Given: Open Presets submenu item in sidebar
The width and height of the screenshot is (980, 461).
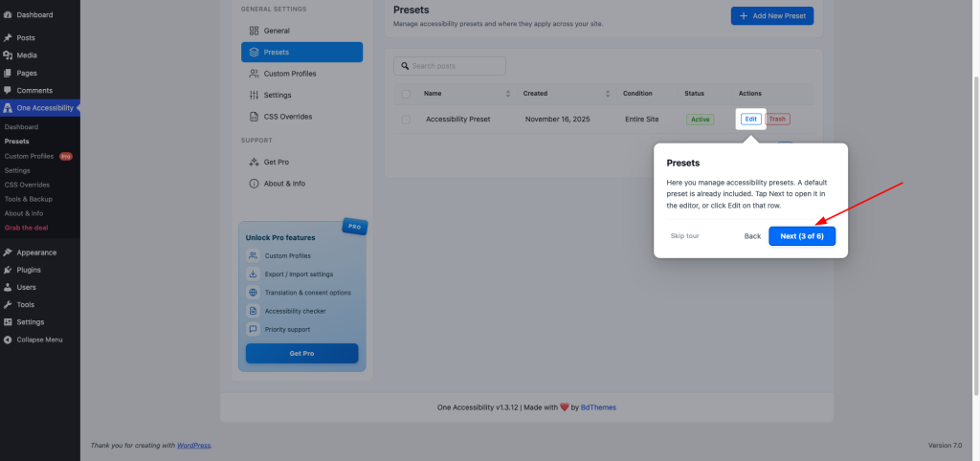Looking at the screenshot, I should tap(17, 142).
